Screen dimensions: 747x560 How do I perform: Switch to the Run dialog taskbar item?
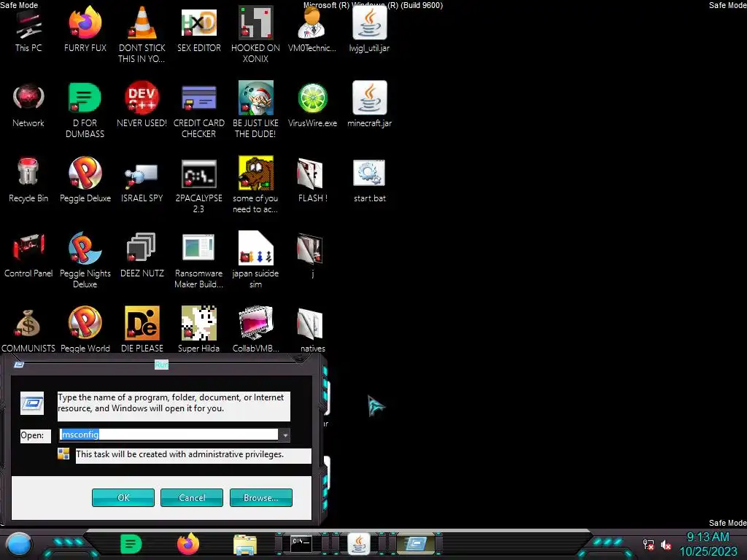tap(415, 544)
